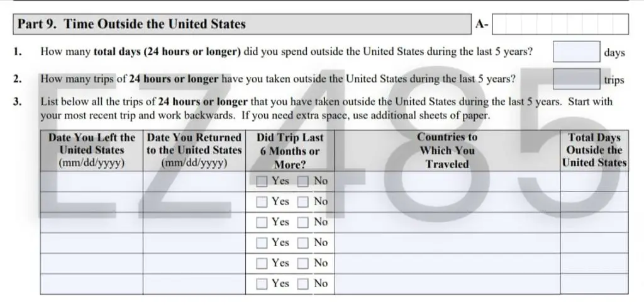Check No in the fifth trip row
This screenshot has height=306, width=644.
303,263
